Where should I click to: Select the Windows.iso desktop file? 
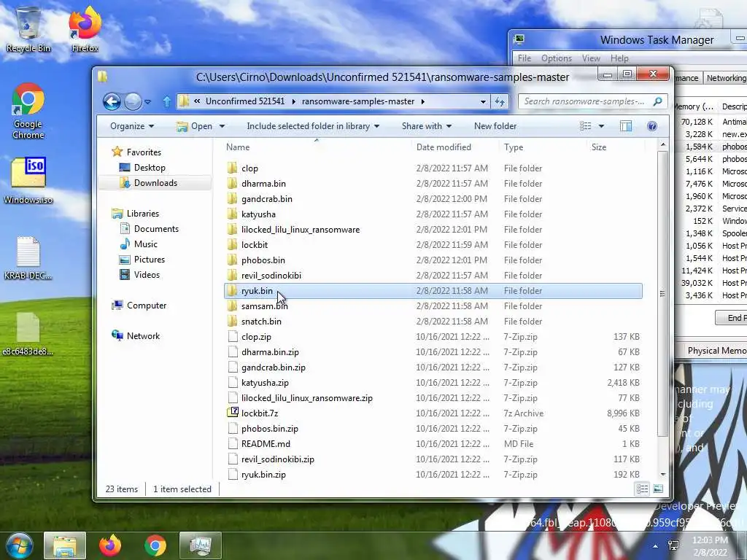28,181
